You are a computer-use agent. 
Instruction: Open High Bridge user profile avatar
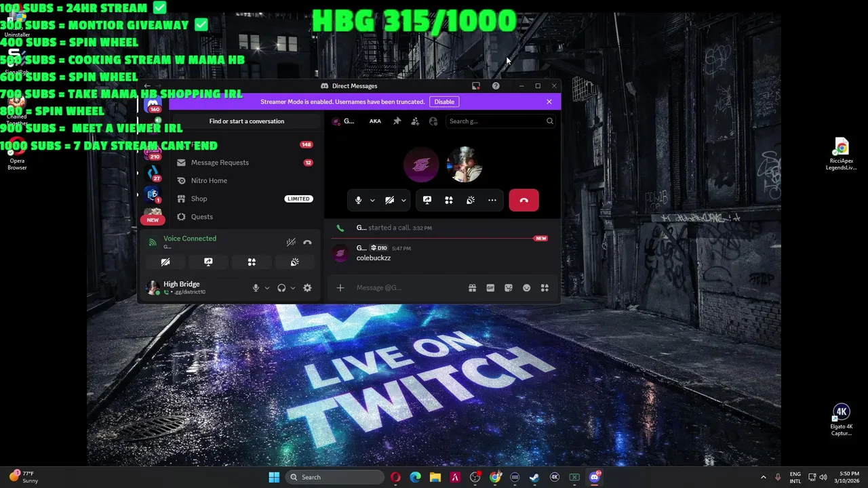point(153,288)
